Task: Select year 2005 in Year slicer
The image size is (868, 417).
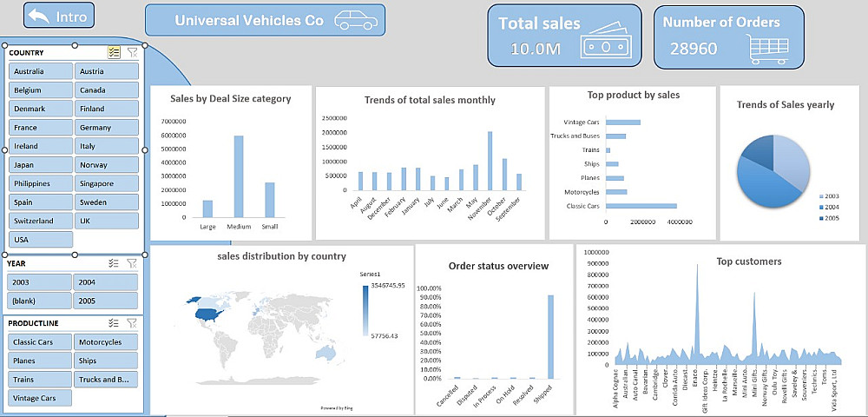Action: (105, 301)
